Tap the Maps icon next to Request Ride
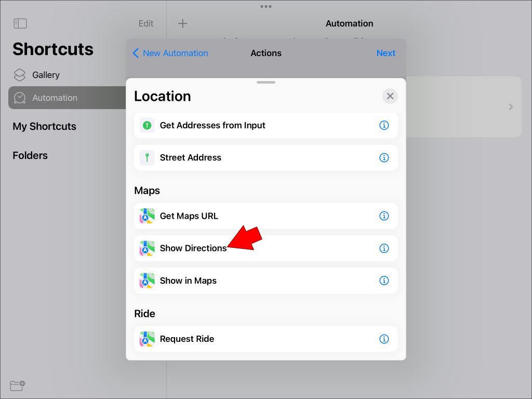The height and width of the screenshot is (399, 532). [x=147, y=339]
